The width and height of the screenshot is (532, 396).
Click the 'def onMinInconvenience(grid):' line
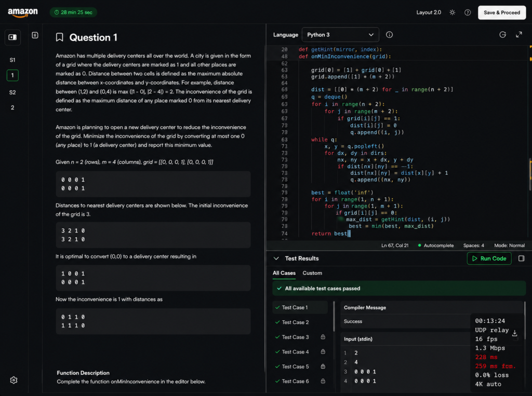point(345,57)
